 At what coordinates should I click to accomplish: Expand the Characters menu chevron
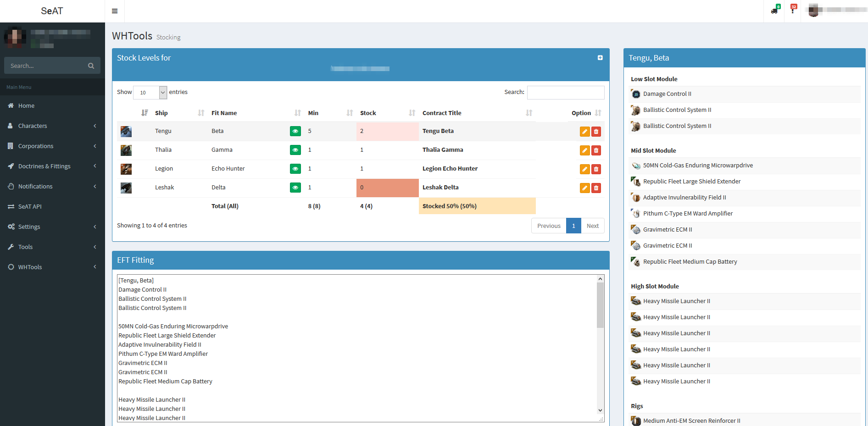tap(95, 126)
